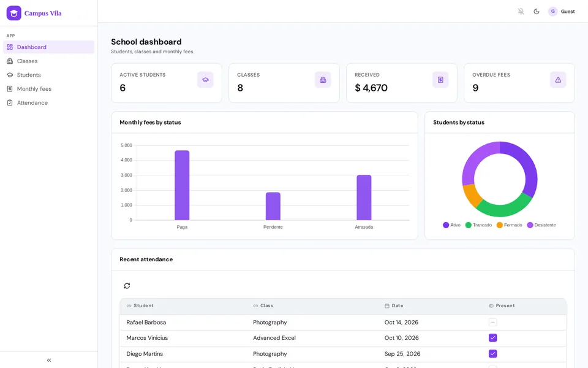The image size is (588, 368).
Task: Refresh the Recent attendance table
Action: tap(127, 286)
